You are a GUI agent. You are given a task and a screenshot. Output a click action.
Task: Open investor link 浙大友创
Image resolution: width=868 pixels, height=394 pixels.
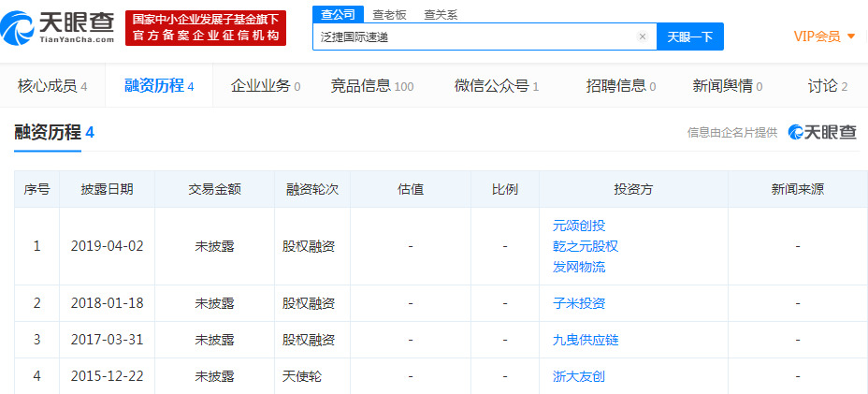pos(579,376)
